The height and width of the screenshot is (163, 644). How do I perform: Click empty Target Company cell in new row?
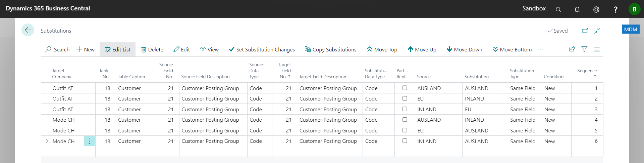67,152
